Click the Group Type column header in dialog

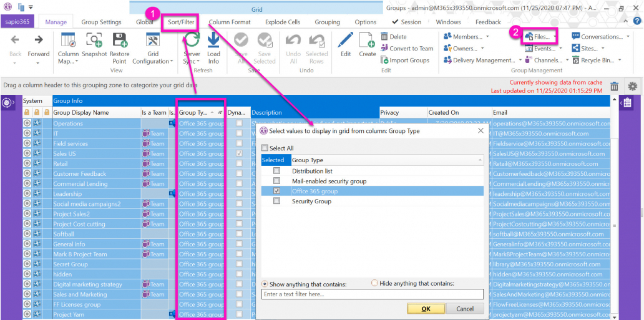(388, 160)
